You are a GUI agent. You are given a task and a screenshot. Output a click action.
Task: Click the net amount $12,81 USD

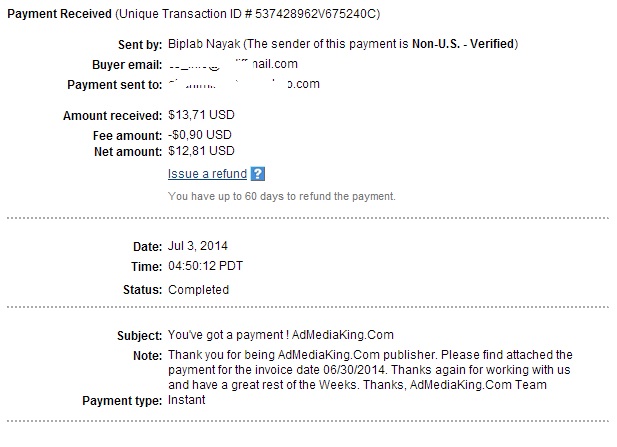click(201, 151)
